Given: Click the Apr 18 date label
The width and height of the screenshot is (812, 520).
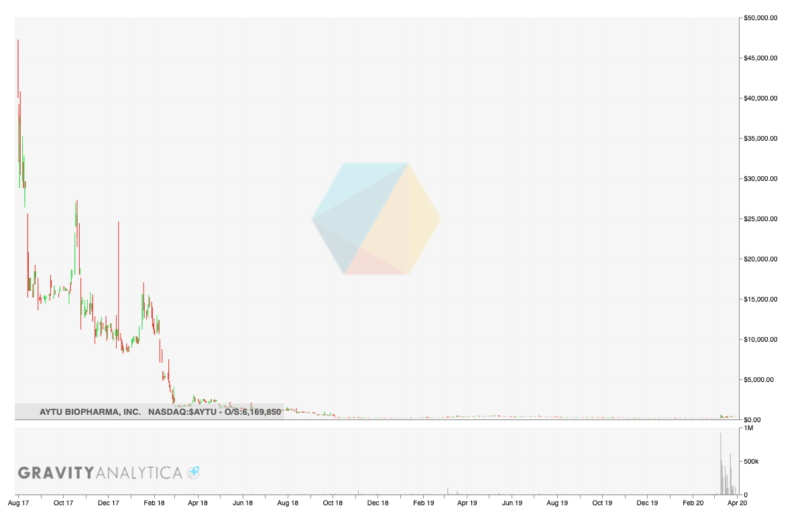Looking at the screenshot, I should [197, 502].
